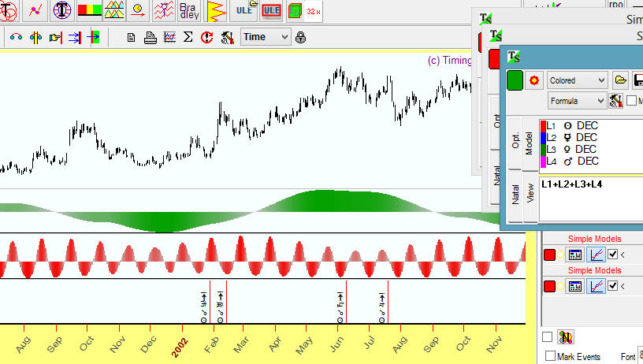
Task: Open the red ULE module icon
Action: click(x=272, y=10)
